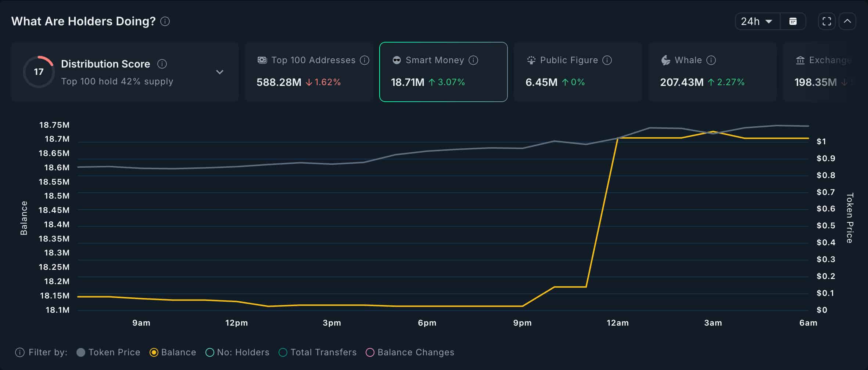Image resolution: width=868 pixels, height=370 pixels.
Task: Select the Total Transfers filter indicator circle
Action: 283,352
